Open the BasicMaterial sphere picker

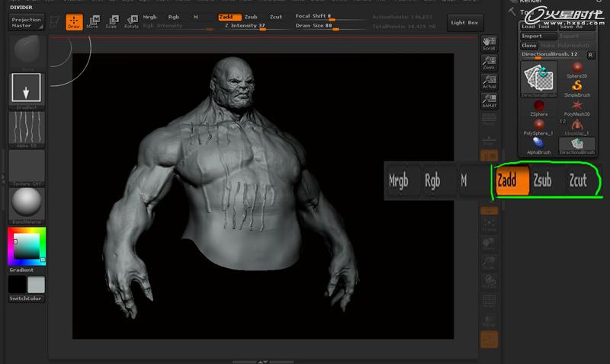pos(27,203)
